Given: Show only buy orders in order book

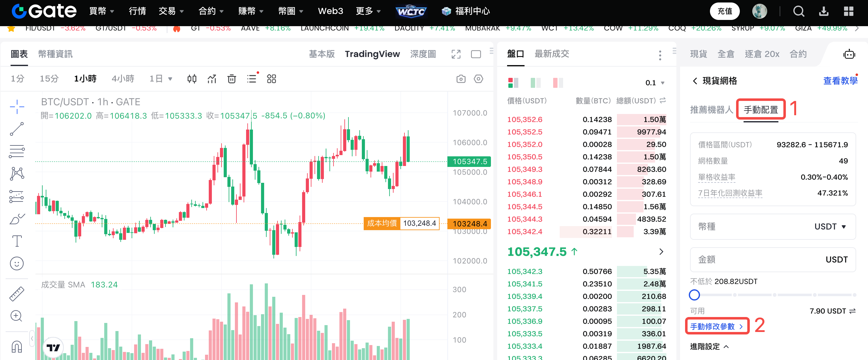Looking at the screenshot, I should [535, 83].
